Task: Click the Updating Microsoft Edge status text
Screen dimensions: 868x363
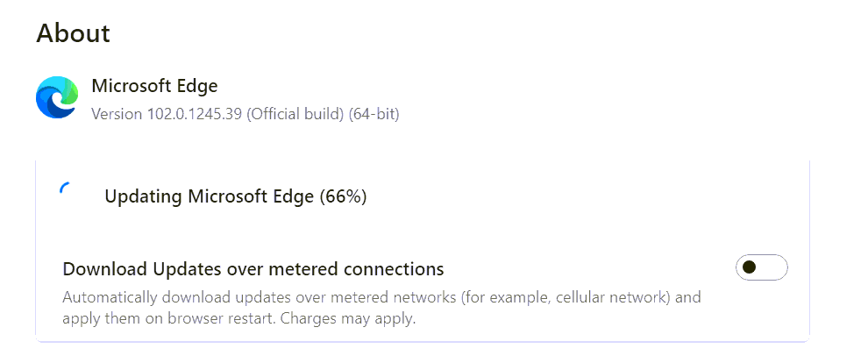Action: [235, 196]
